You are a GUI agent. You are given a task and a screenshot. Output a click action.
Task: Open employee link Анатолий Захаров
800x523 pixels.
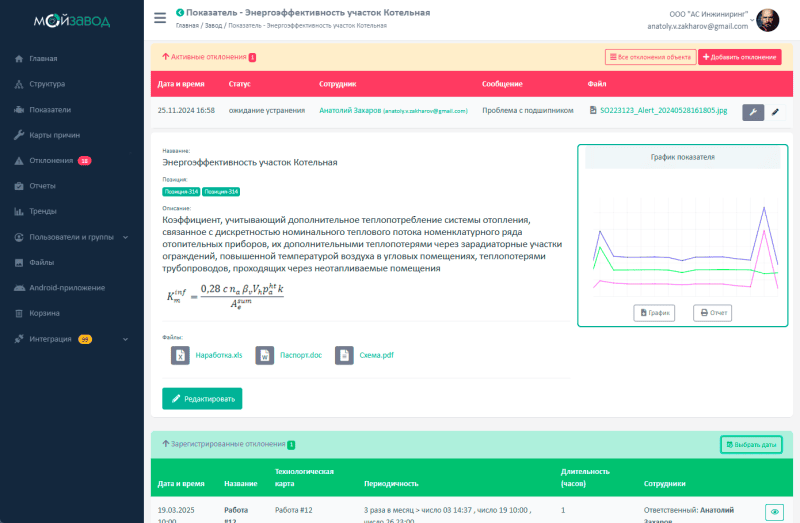[x=393, y=111]
